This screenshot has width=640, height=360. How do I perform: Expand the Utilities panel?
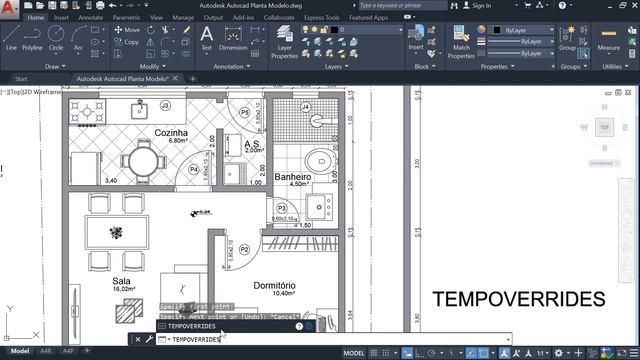pyautogui.click(x=615, y=67)
